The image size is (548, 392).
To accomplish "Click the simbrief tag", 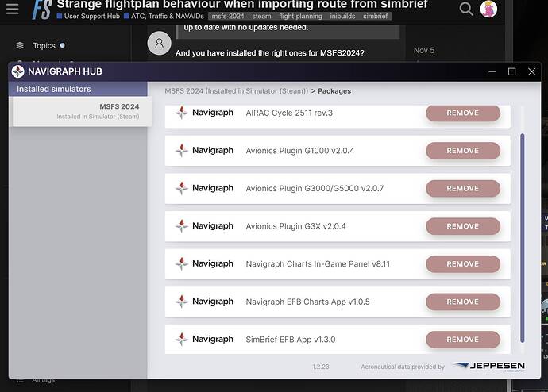I will tap(375, 16).
